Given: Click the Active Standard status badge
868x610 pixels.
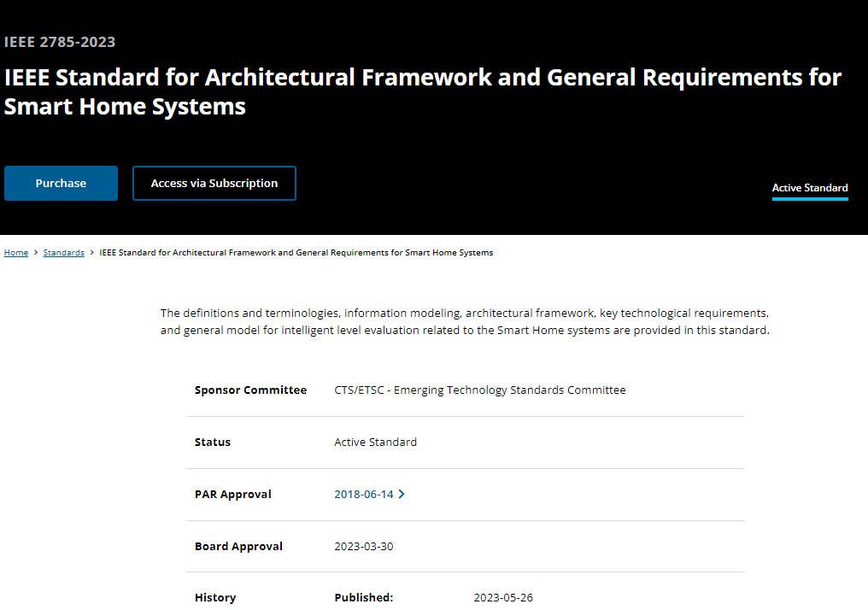Looking at the screenshot, I should pyautogui.click(x=810, y=188).
